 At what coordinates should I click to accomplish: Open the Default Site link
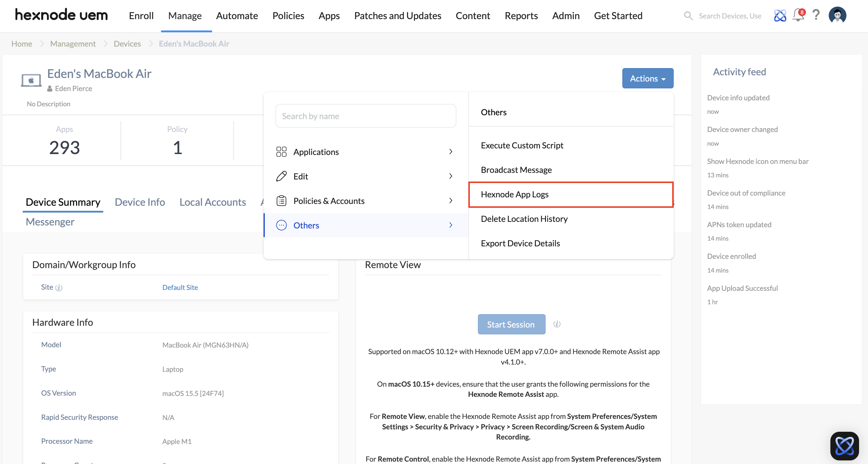[x=180, y=288]
